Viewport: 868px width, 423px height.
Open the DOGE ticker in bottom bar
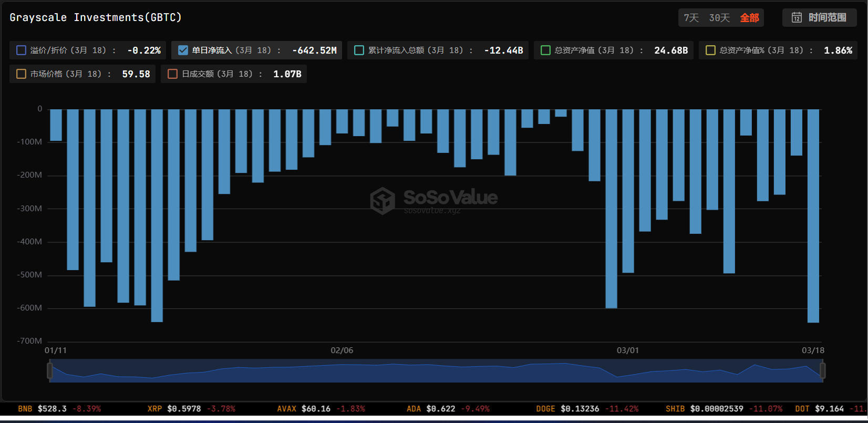coord(545,409)
